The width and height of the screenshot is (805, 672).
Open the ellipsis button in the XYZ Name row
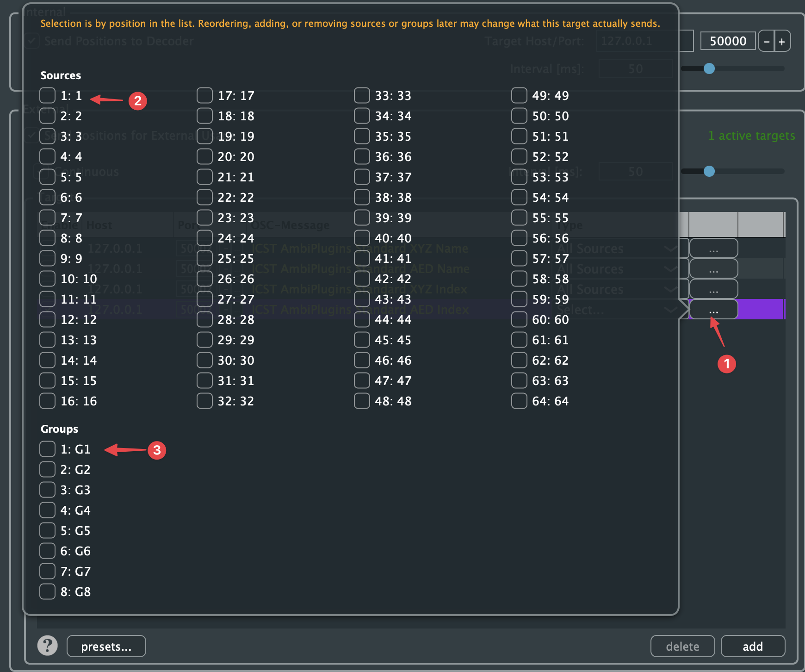tap(713, 248)
